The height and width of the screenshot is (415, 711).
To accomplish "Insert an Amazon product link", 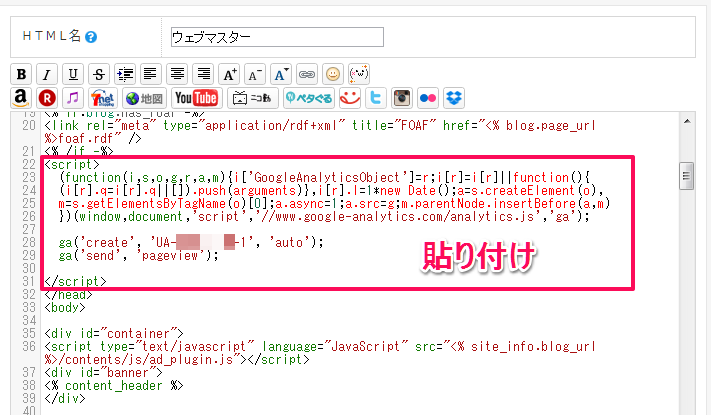I will pyautogui.click(x=21, y=98).
